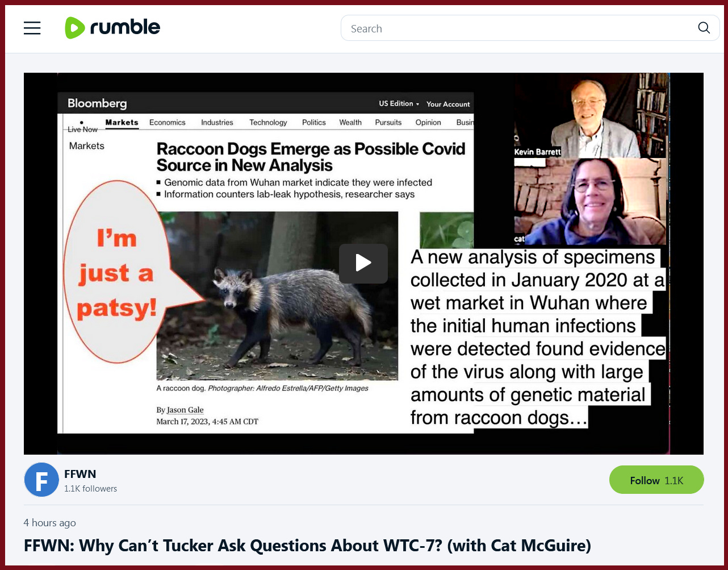Play the video with center play button
Image resolution: width=728 pixels, height=570 pixels.
[363, 264]
